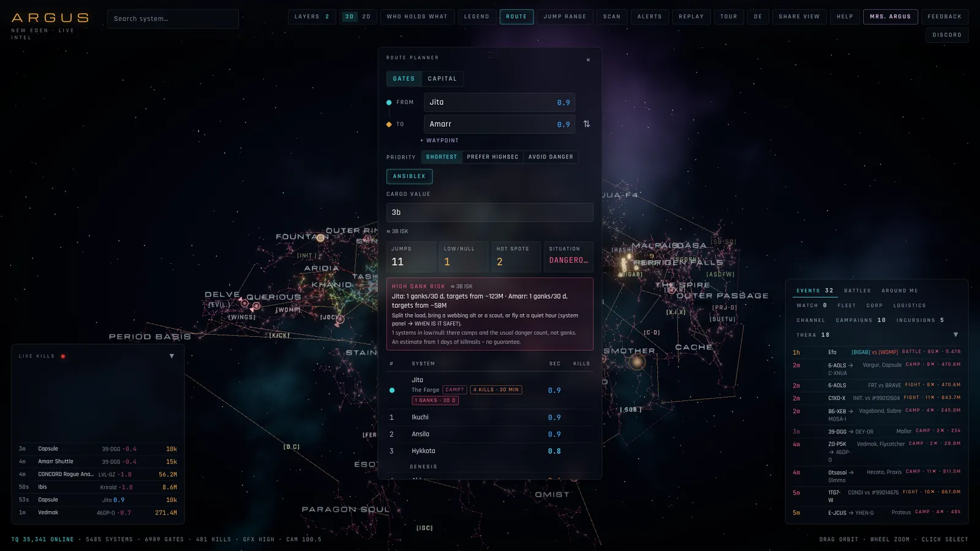The height and width of the screenshot is (551, 980).
Task: Close the Route Planner panel
Action: click(x=588, y=60)
